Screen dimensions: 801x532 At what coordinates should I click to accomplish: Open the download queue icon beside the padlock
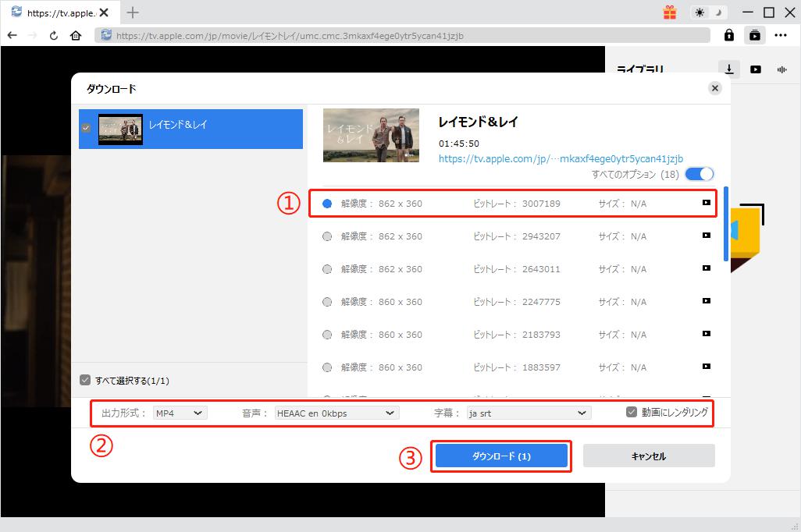pyautogui.click(x=754, y=35)
